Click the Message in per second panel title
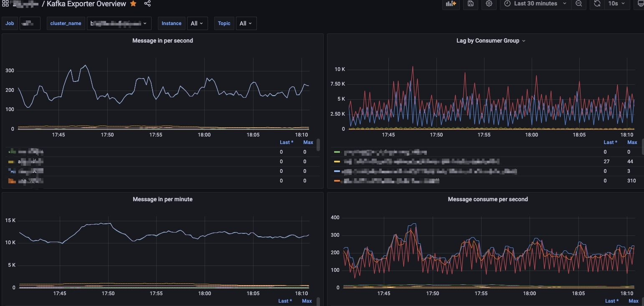 [162, 40]
